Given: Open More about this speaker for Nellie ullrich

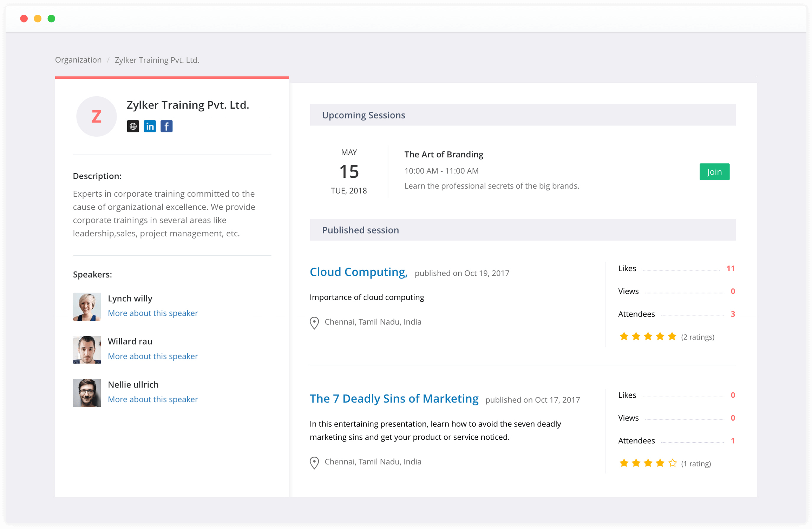Looking at the screenshot, I should (153, 399).
